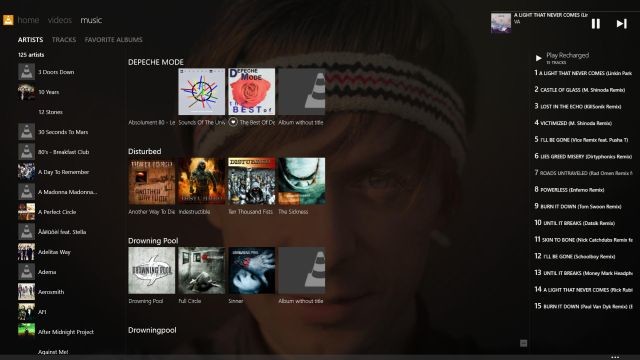Click the small square button below the tracklist

click(x=524, y=343)
